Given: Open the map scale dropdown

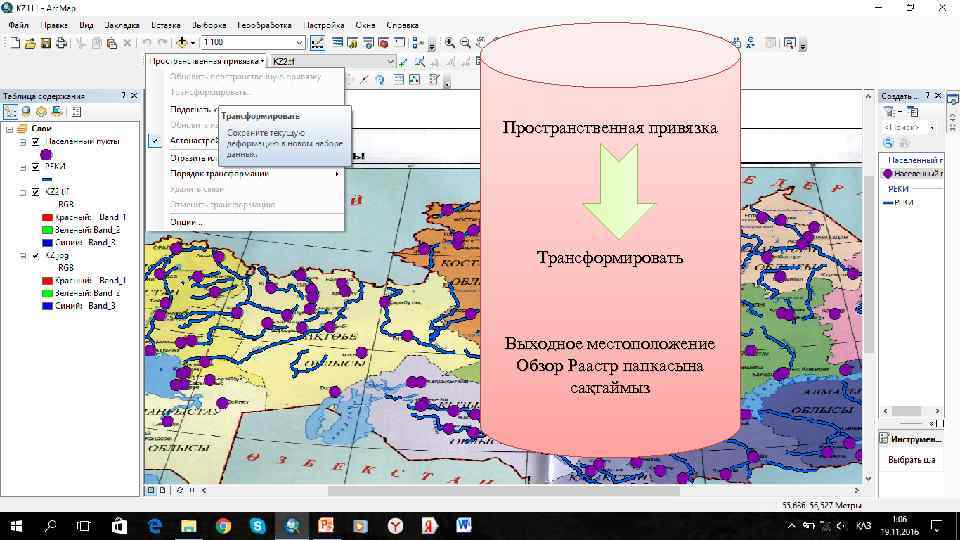Looking at the screenshot, I should point(299,42).
